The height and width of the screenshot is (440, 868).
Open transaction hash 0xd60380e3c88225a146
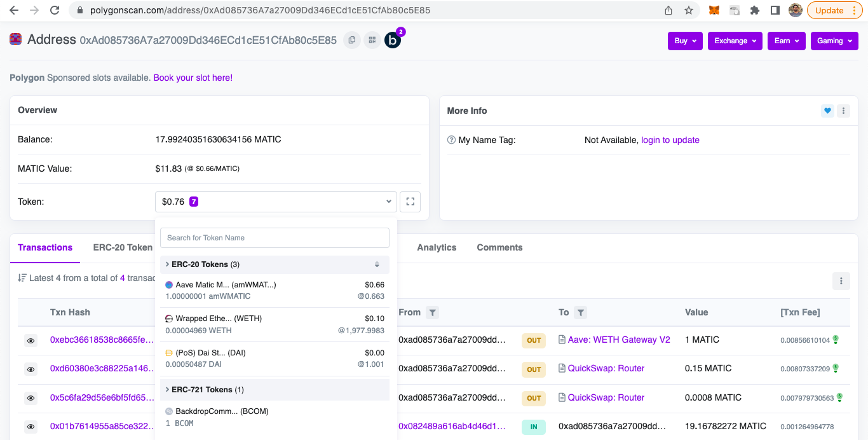point(102,368)
